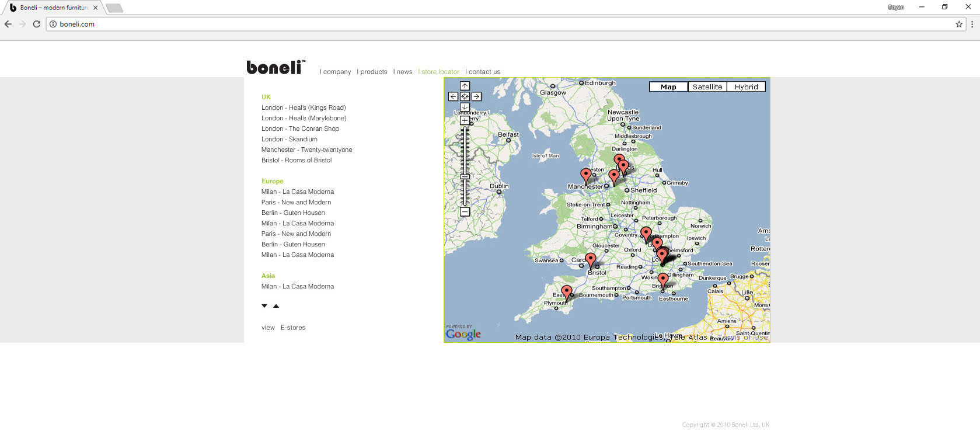Select the red pin at Bristol
980x431 pixels.
pyautogui.click(x=591, y=259)
